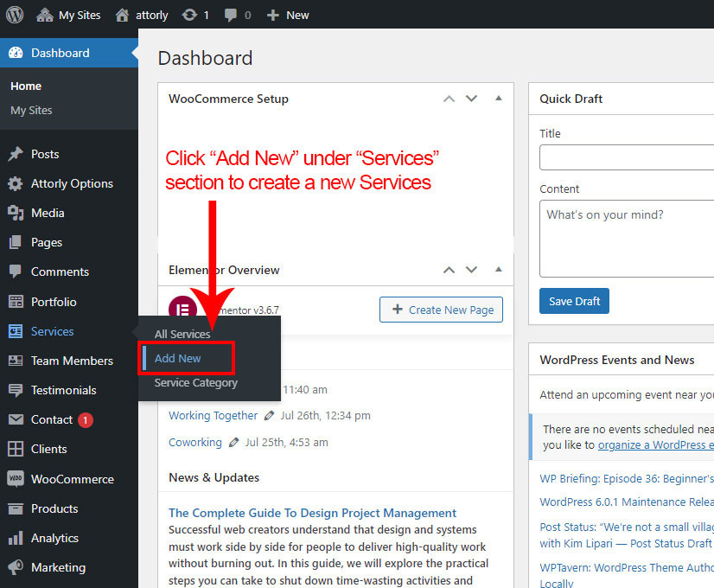Focus the Quick Draft Title field
This screenshot has width=714, height=588.
(x=626, y=157)
